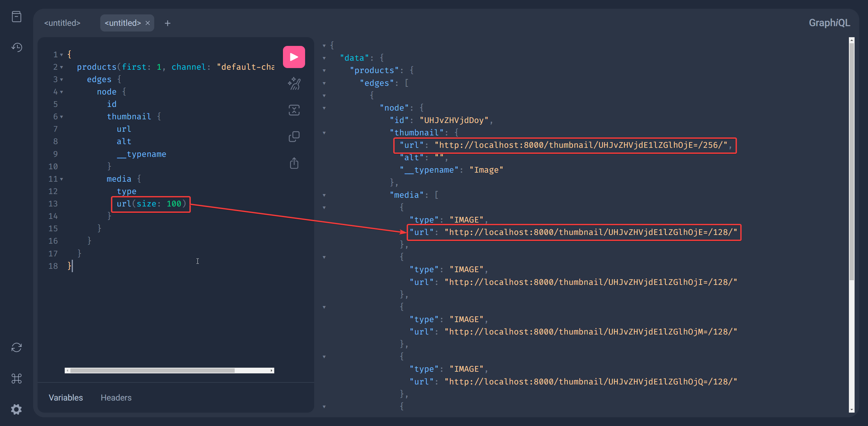Collapse the "products" object in the response
The width and height of the screenshot is (868, 426).
[x=324, y=71]
